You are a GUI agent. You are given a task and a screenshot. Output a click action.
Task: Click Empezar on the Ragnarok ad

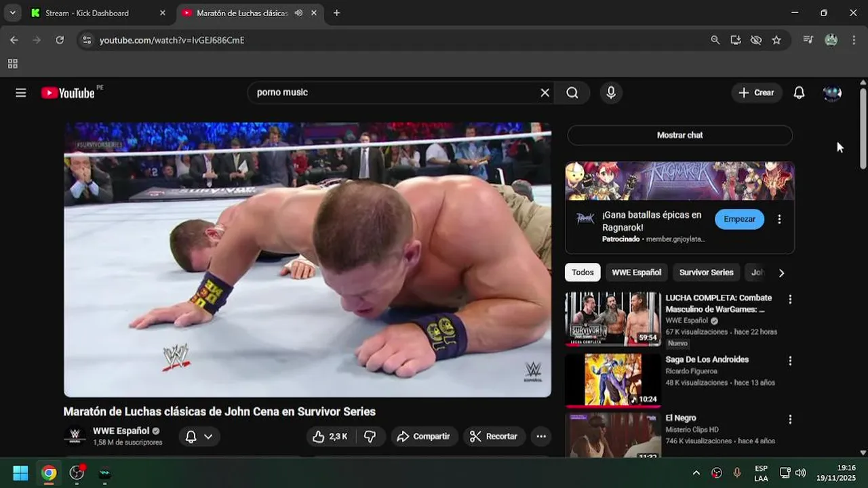[739, 219]
